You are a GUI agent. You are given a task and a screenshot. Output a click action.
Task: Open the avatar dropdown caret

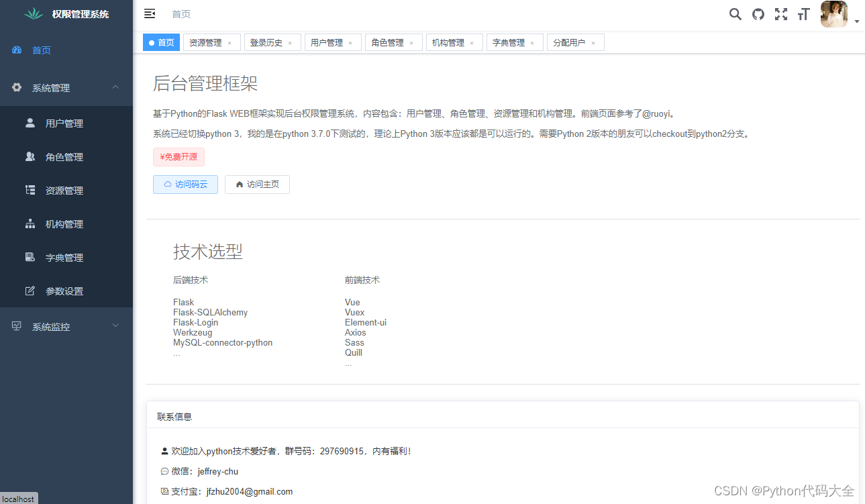click(x=857, y=22)
